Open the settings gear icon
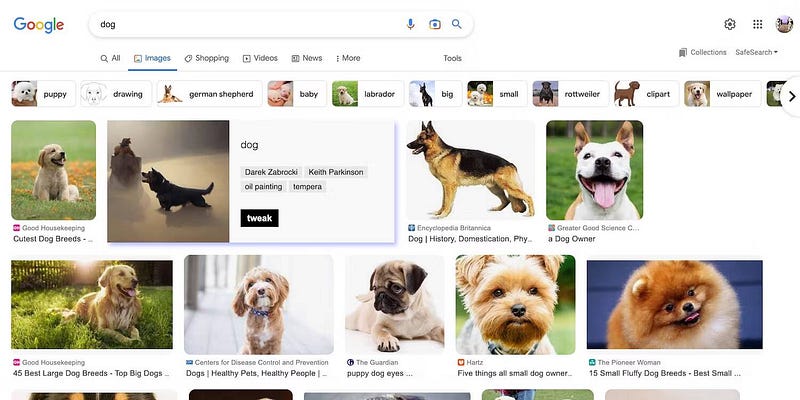 click(730, 24)
